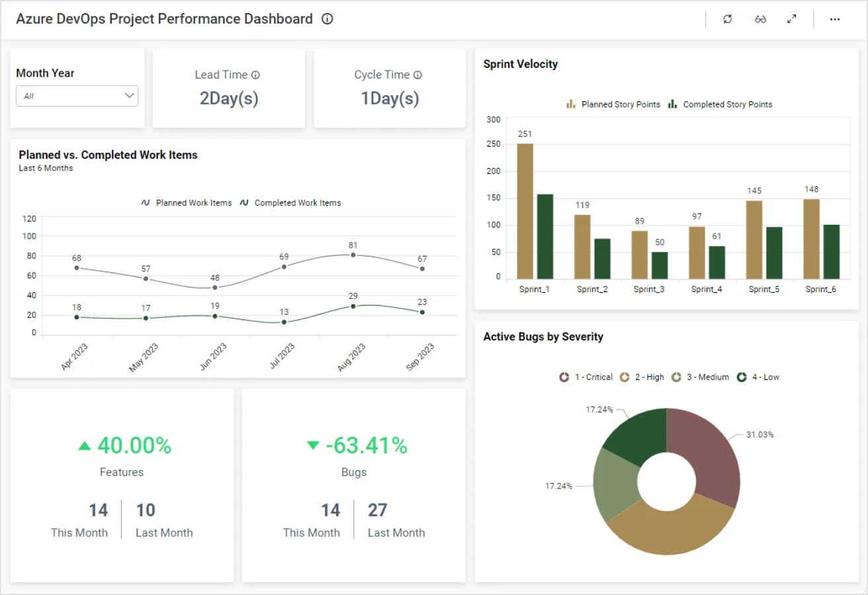Screen dimensions: 868x595
Task: Click the refresh dashboard icon
Action: [728, 19]
